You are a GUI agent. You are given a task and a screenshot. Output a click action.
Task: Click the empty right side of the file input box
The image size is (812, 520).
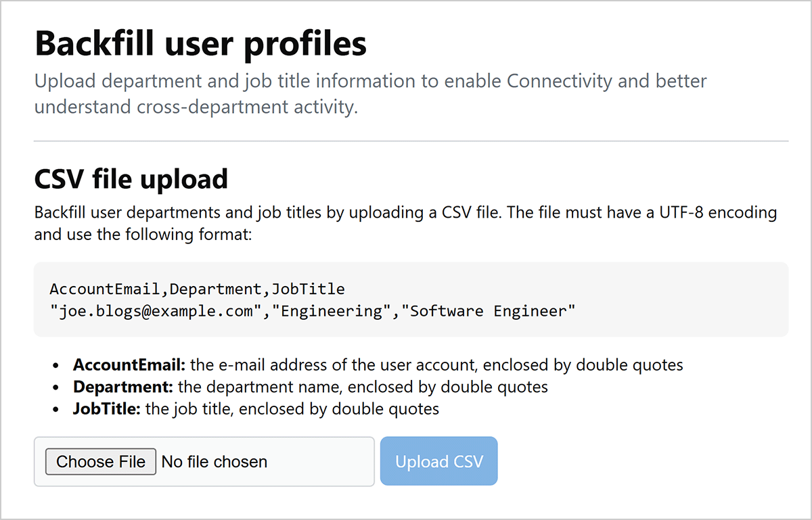(x=325, y=462)
